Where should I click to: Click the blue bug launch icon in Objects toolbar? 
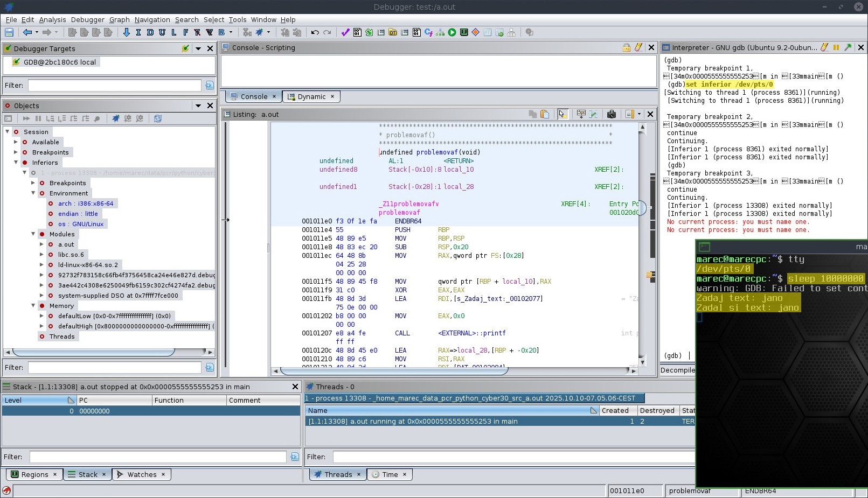(x=116, y=118)
